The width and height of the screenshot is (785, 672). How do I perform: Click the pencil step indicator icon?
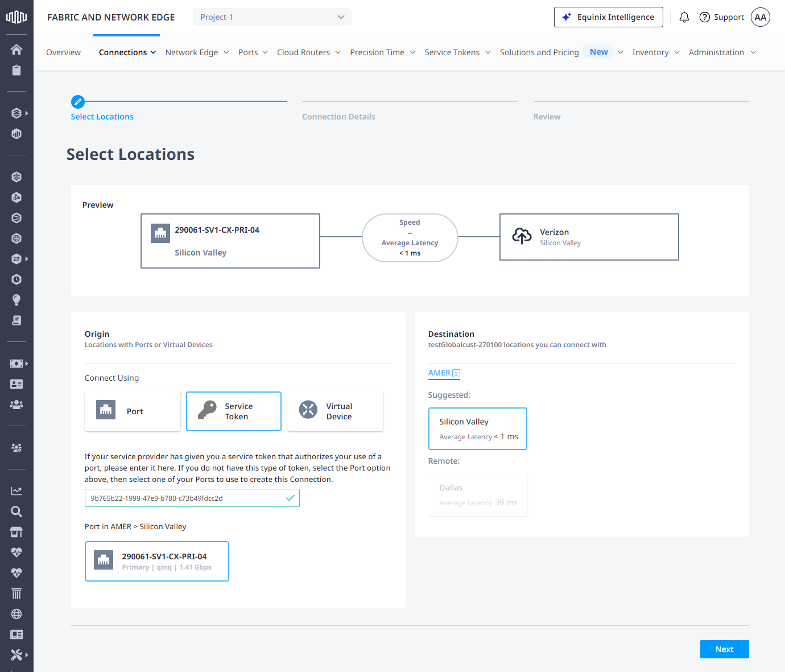coord(78,102)
